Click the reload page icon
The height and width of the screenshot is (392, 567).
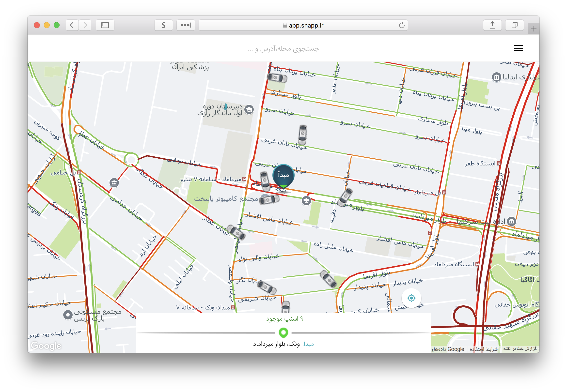click(x=402, y=25)
